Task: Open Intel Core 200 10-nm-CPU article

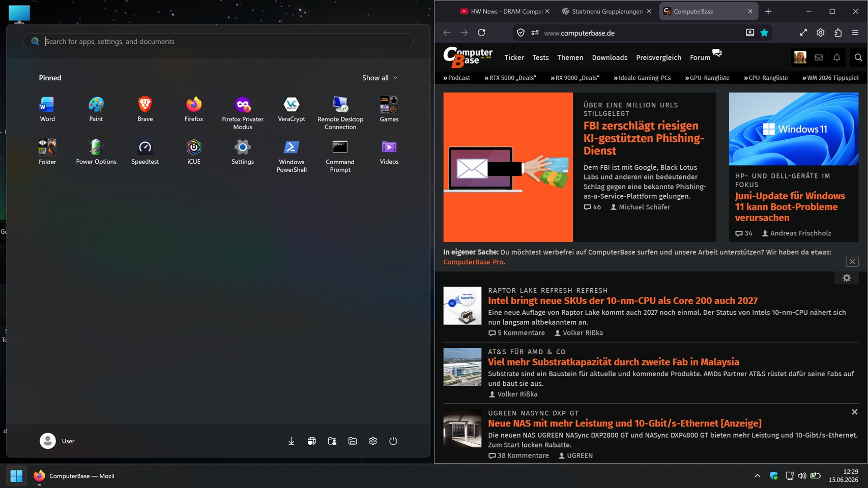Action: (623, 300)
